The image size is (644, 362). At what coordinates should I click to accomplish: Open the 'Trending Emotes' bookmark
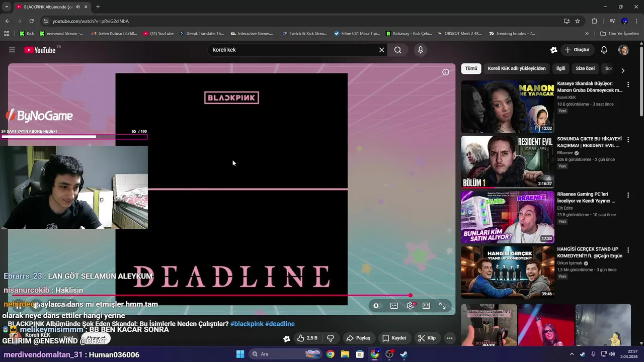click(512, 34)
